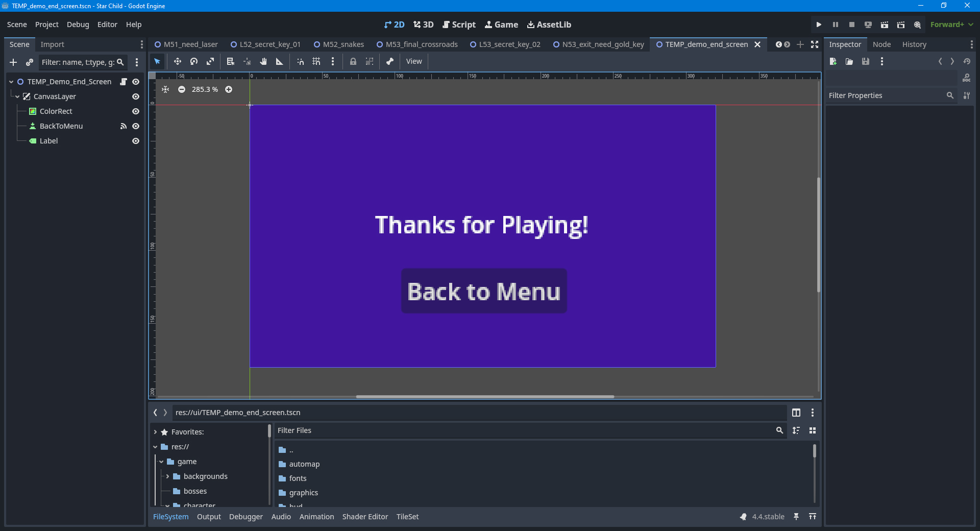This screenshot has height=531, width=980.
Task: Select the ColorRect node
Action: [x=56, y=111]
